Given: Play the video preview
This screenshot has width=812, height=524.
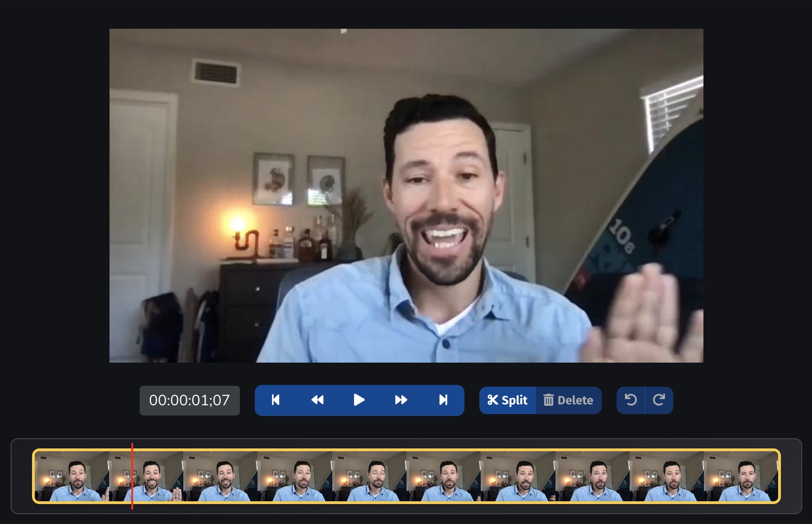Looking at the screenshot, I should click(359, 400).
